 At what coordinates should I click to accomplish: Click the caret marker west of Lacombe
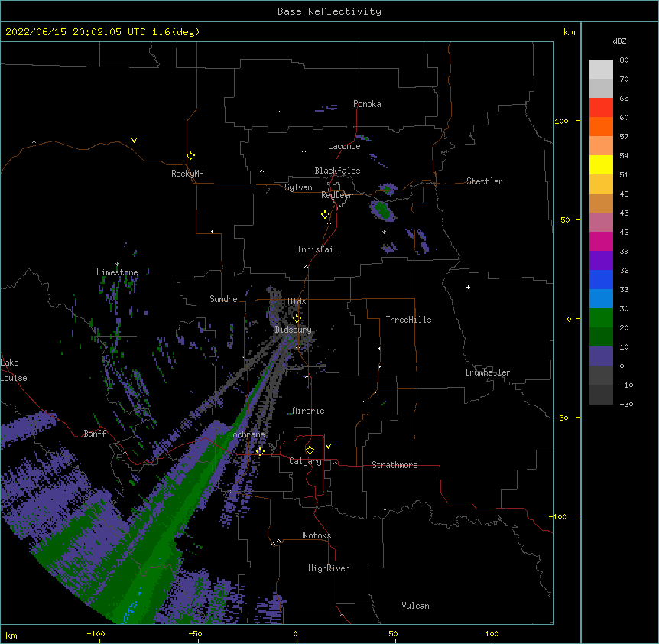[x=304, y=151]
